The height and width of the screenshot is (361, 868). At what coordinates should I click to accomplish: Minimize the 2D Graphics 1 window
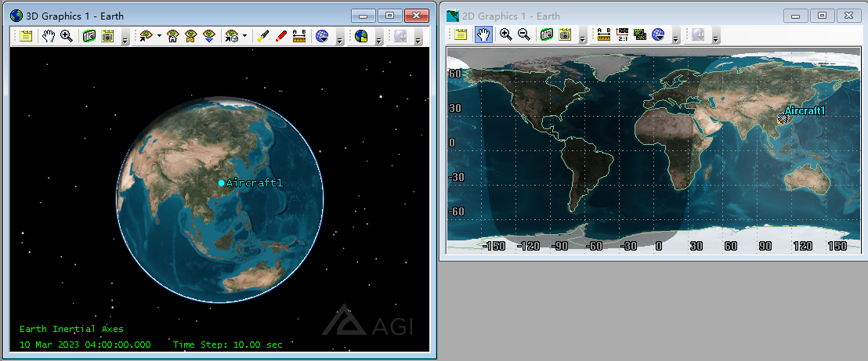796,16
